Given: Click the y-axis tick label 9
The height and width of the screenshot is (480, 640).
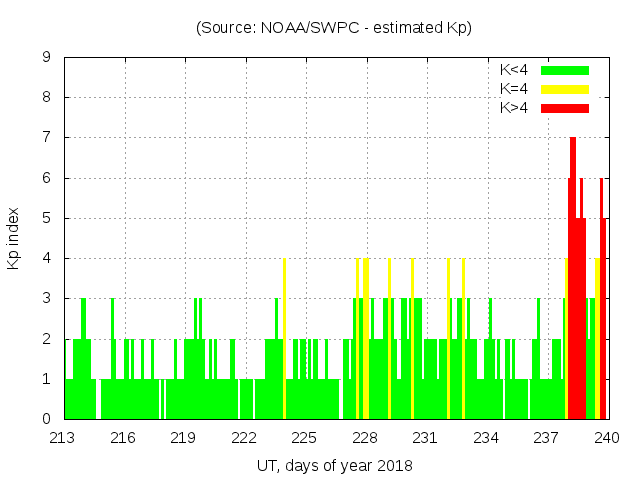Looking at the screenshot, I should pyautogui.click(x=47, y=58).
